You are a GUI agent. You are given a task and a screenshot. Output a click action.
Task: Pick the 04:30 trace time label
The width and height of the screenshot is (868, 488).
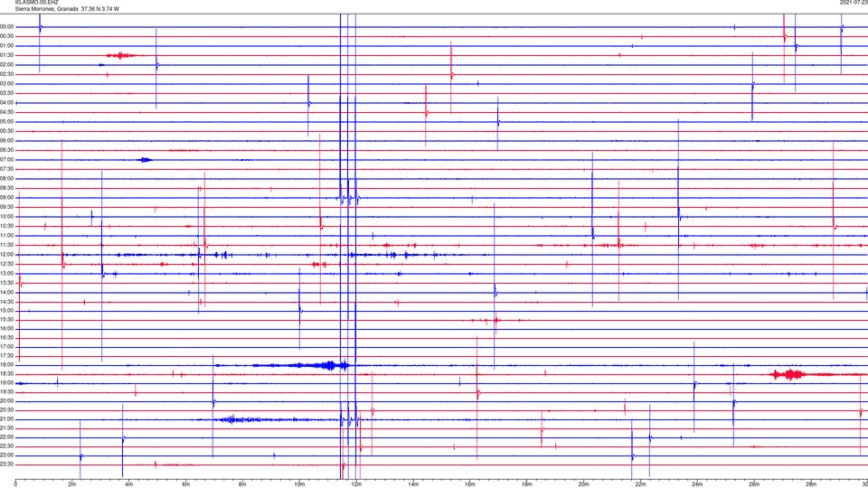tap(7, 112)
